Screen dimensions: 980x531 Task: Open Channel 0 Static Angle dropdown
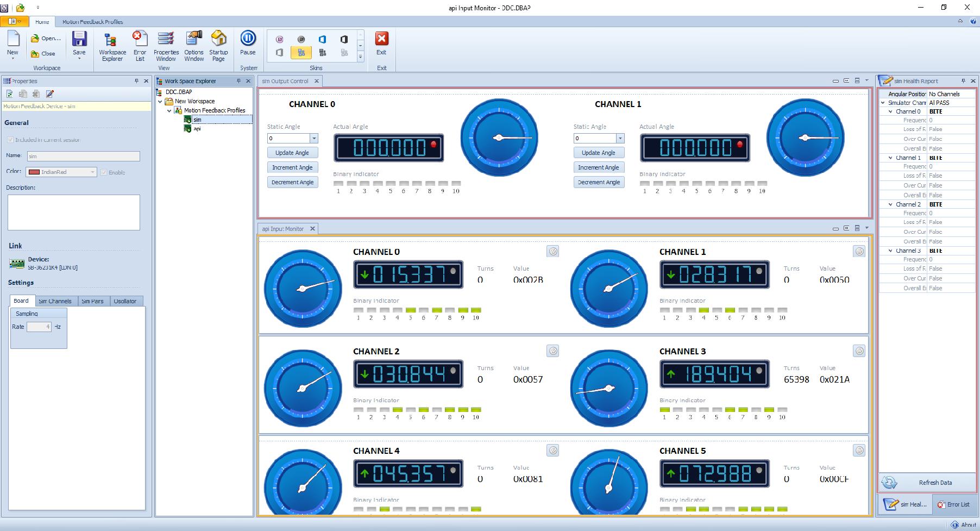pyautogui.click(x=313, y=139)
